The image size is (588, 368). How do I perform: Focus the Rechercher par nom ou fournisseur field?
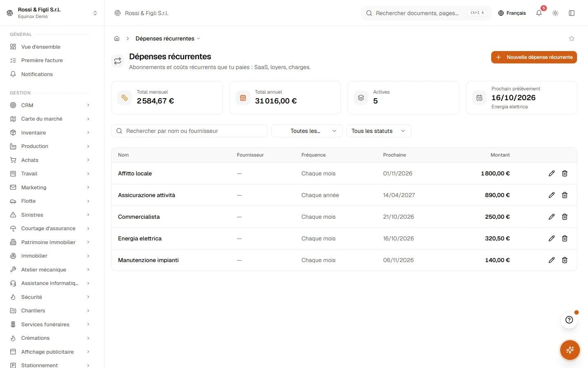tap(189, 131)
